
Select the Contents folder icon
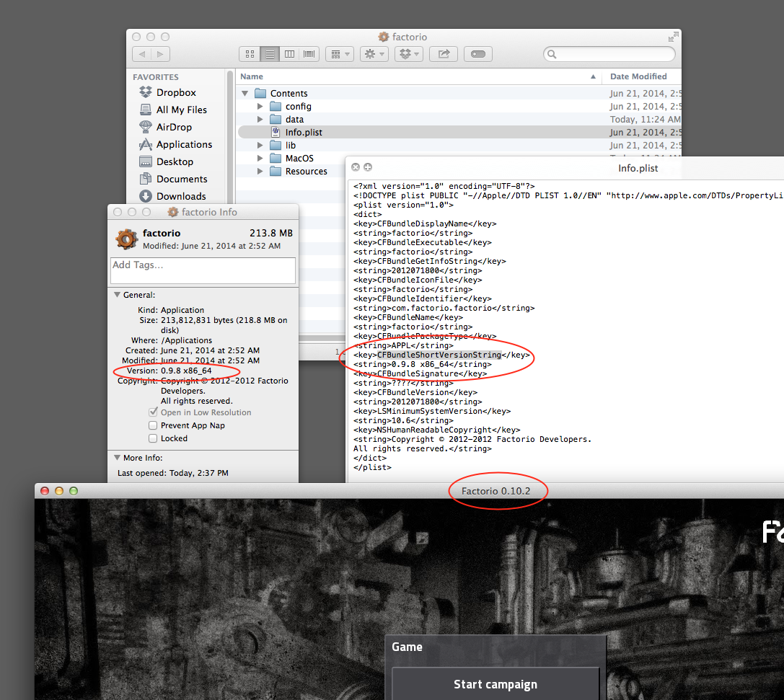tap(260, 94)
